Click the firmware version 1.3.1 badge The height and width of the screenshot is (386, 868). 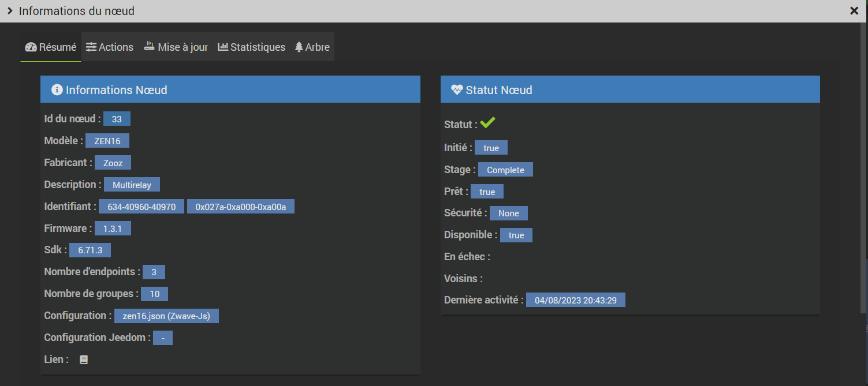click(x=113, y=228)
